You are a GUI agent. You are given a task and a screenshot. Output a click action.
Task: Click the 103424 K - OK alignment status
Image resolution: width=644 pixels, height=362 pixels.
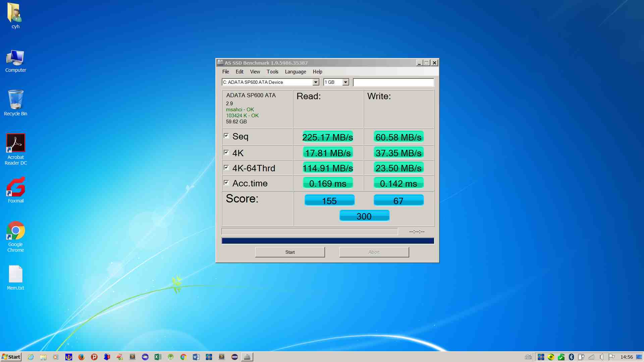pyautogui.click(x=242, y=116)
